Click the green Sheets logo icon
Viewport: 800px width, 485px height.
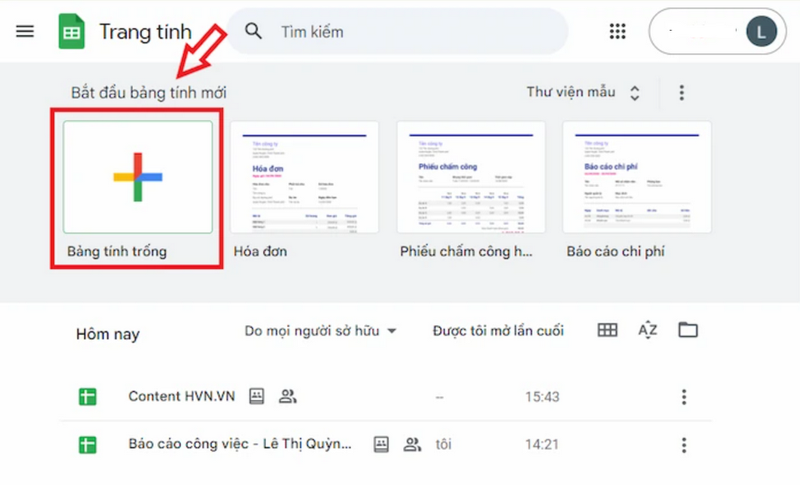(71, 32)
